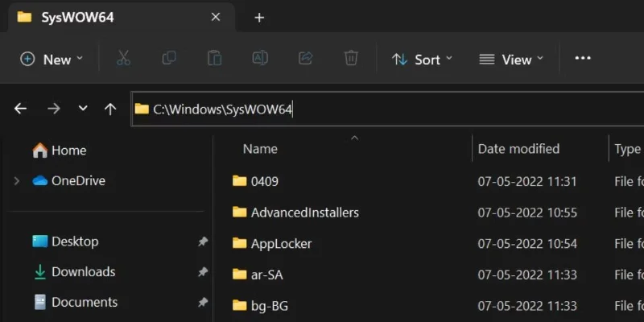Click the Delete trash can icon

351,58
